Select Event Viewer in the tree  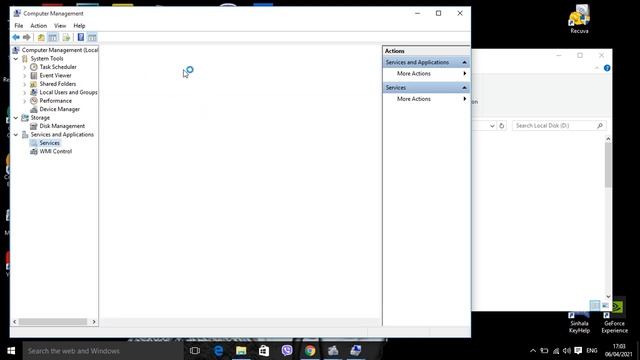pos(56,76)
